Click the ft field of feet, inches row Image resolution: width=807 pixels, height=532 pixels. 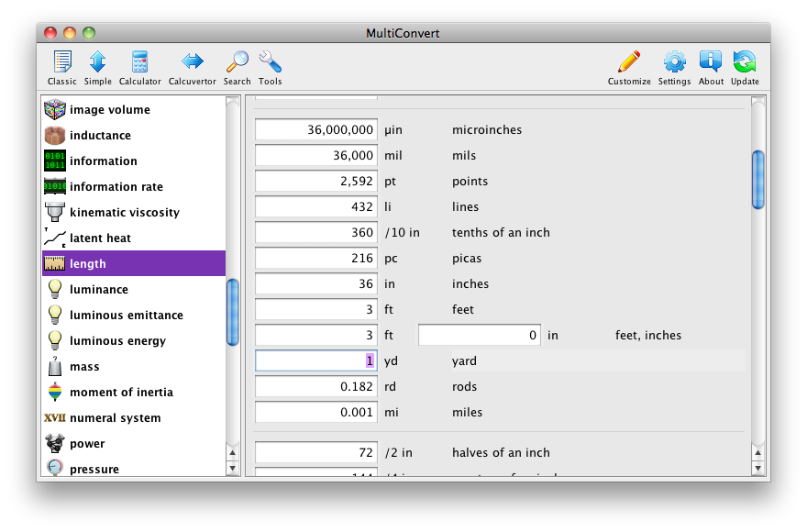tap(316, 335)
